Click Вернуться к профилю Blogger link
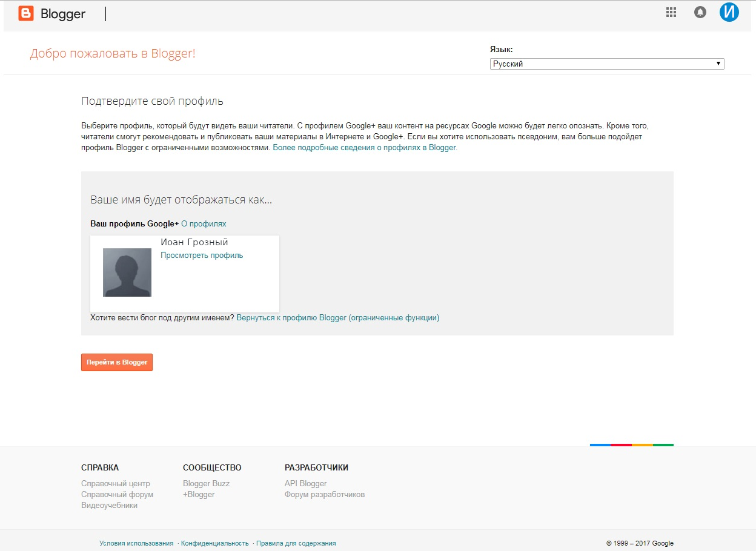The width and height of the screenshot is (756, 551). pyautogui.click(x=338, y=317)
